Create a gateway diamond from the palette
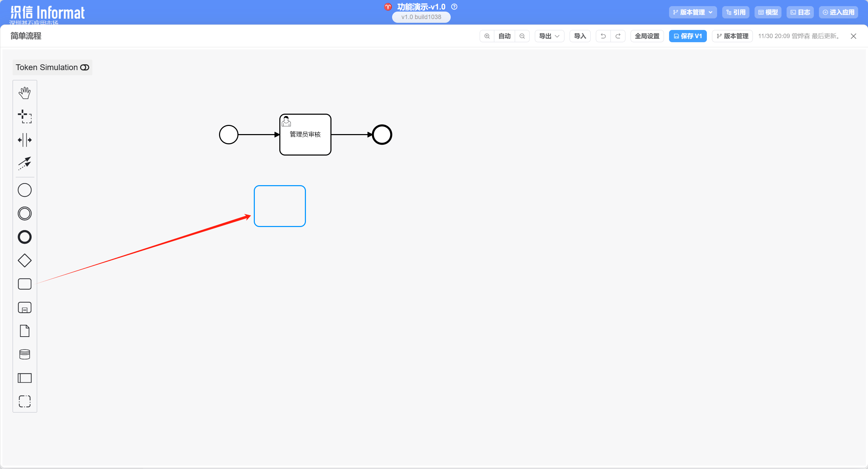The image size is (868, 469). click(x=25, y=260)
